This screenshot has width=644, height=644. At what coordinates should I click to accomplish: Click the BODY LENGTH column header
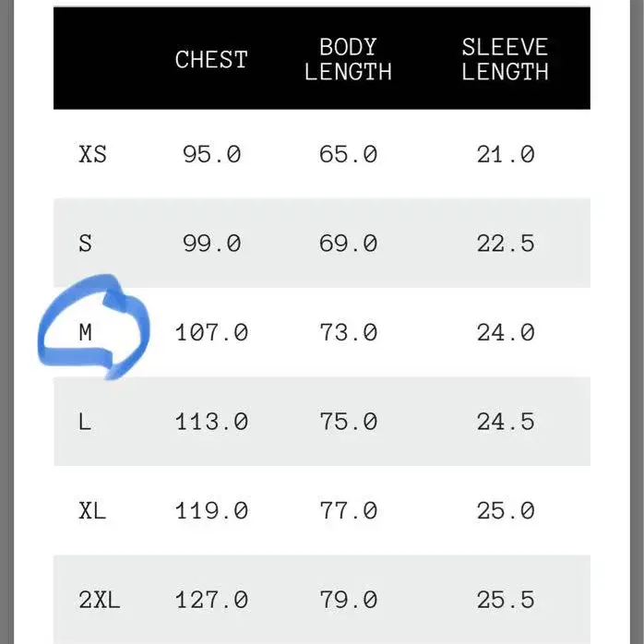pyautogui.click(x=348, y=59)
